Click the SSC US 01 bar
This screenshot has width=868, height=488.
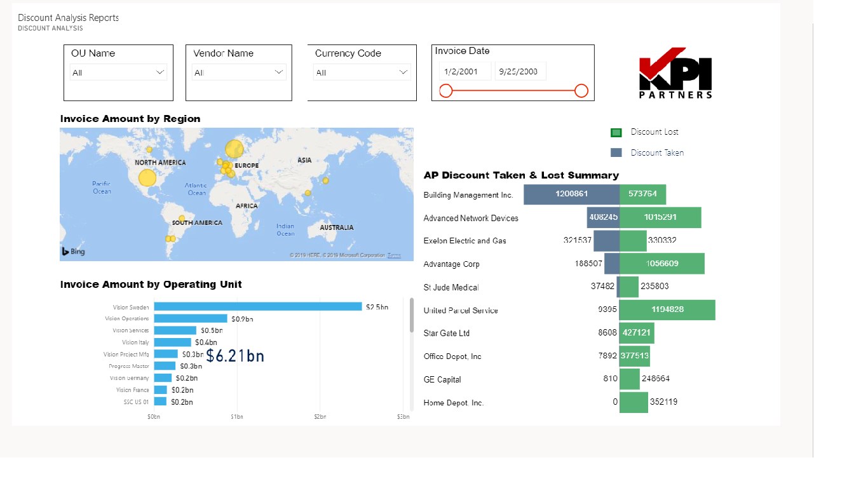[160, 402]
